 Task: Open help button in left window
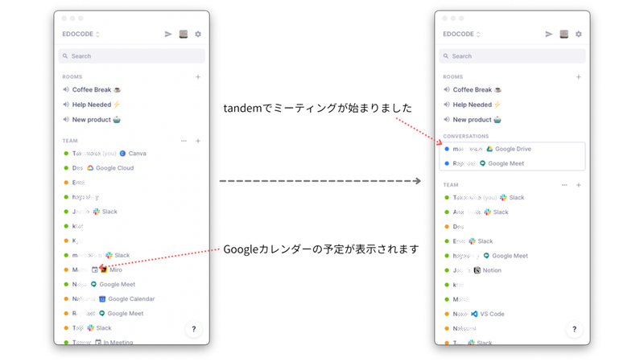point(194,329)
